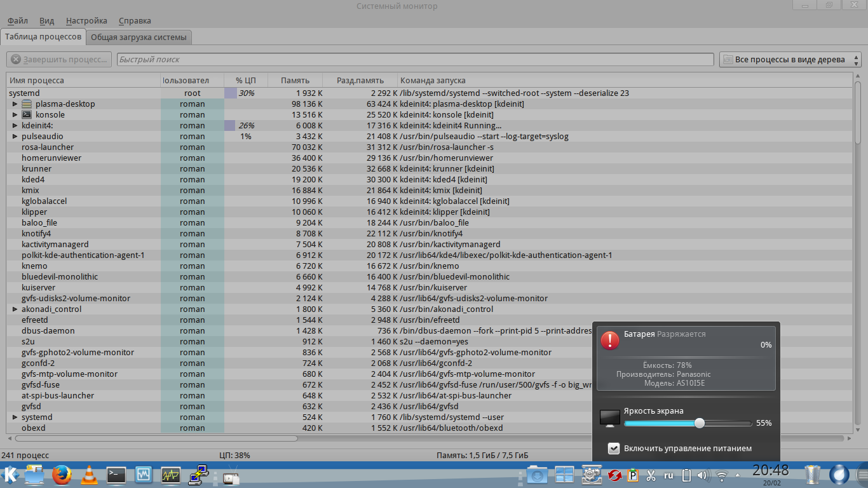Expand the pulseaudio process tree
The height and width of the screenshot is (488, 868).
tap(15, 137)
